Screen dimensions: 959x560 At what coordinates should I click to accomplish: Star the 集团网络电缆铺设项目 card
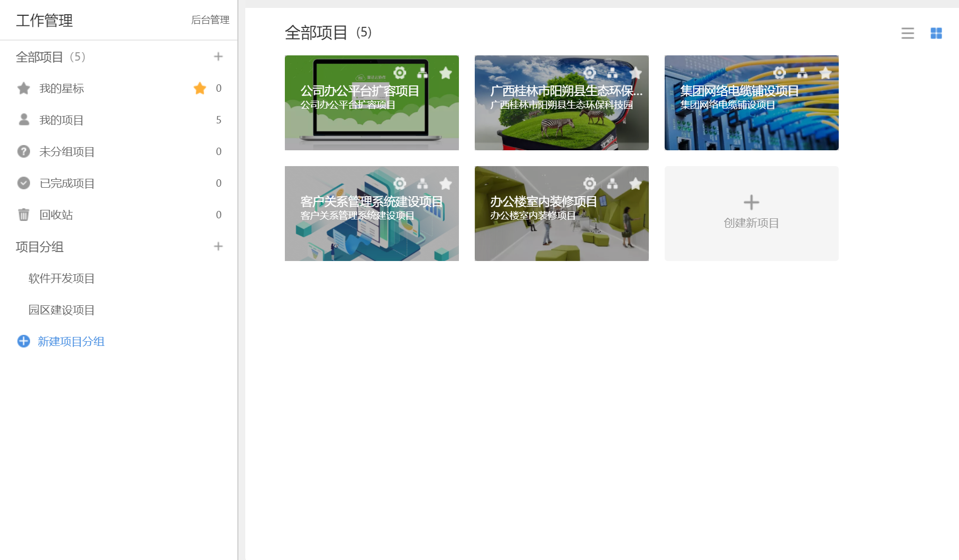click(826, 73)
